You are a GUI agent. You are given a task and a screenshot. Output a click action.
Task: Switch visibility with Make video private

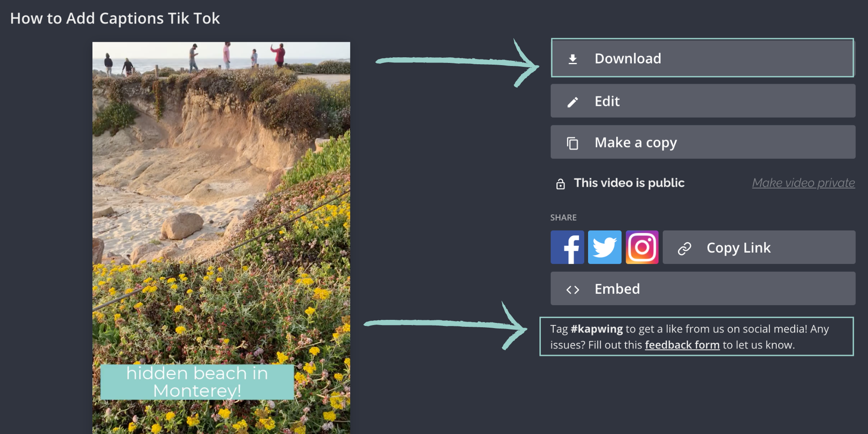click(x=803, y=183)
